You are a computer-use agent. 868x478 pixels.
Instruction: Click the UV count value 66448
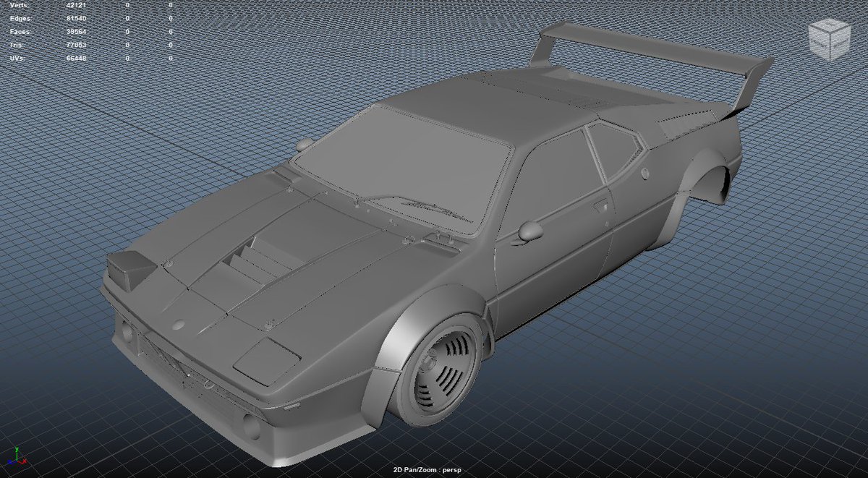[77, 58]
